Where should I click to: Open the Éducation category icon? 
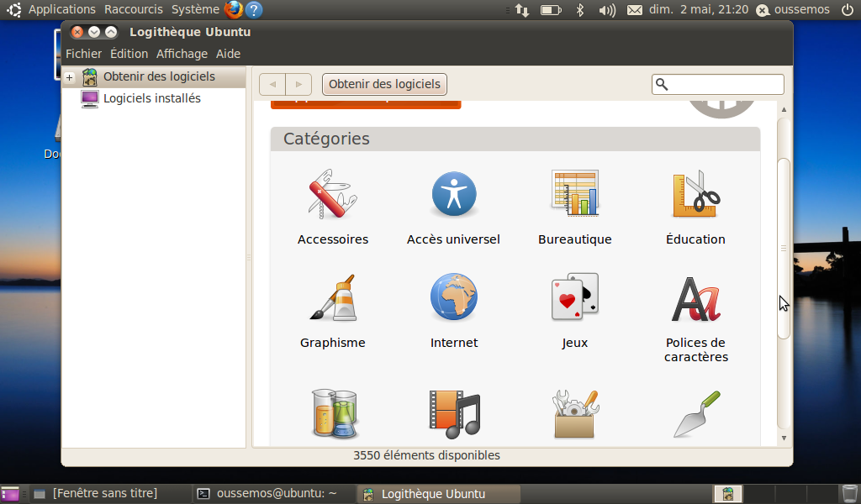(695, 194)
